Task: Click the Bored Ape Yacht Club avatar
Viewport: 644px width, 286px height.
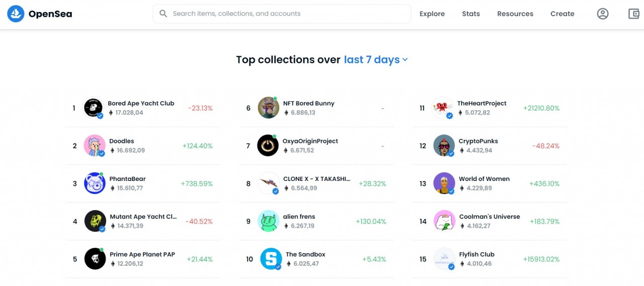Action: pyautogui.click(x=93, y=108)
